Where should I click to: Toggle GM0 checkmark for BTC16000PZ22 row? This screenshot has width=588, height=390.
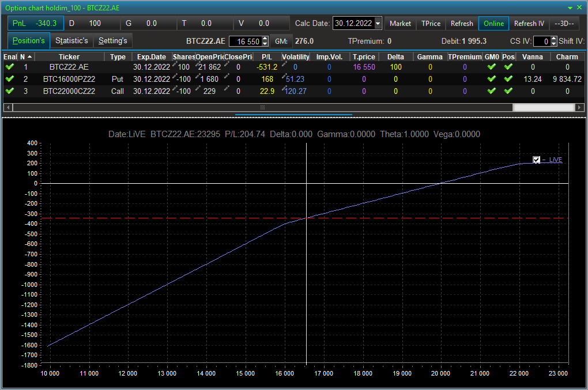point(491,79)
